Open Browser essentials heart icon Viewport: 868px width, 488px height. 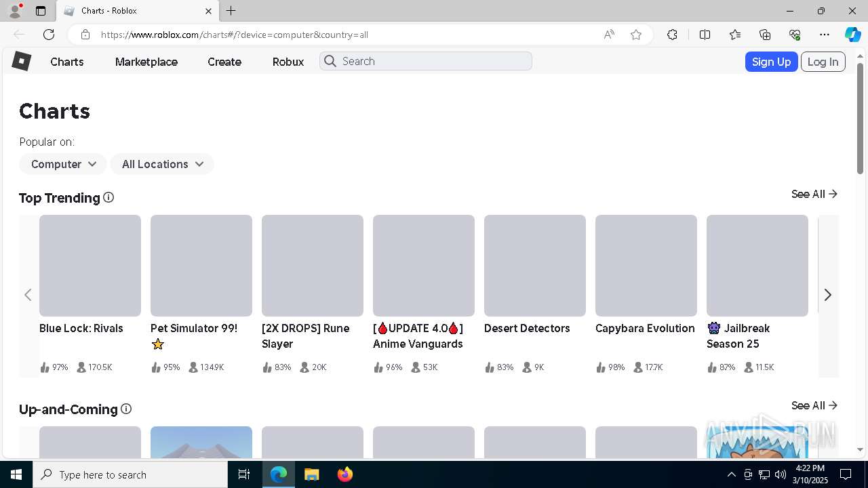click(x=795, y=35)
